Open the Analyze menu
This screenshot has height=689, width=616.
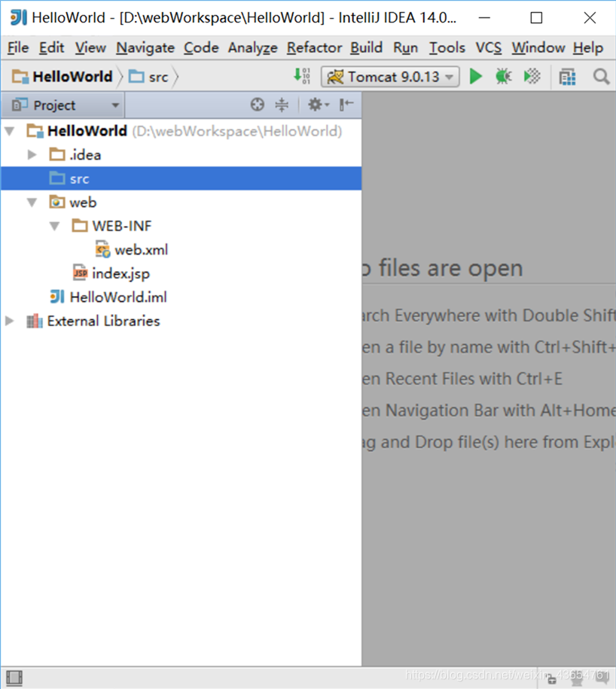[x=252, y=47]
